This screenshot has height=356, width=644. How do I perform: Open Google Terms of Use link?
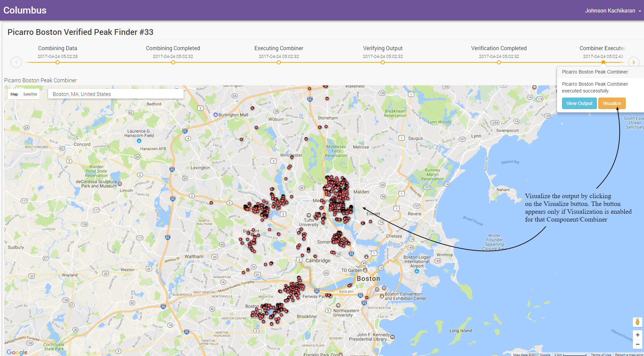(x=601, y=354)
